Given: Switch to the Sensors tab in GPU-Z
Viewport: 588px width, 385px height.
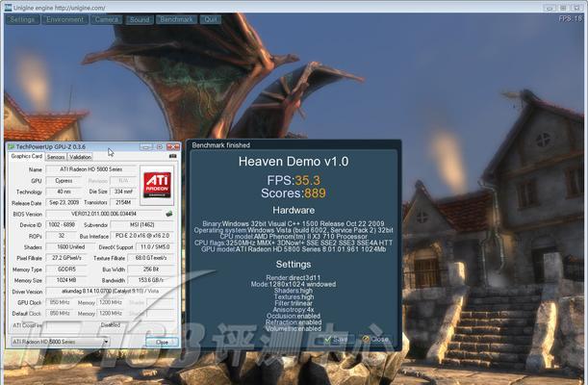Looking at the screenshot, I should (x=56, y=157).
